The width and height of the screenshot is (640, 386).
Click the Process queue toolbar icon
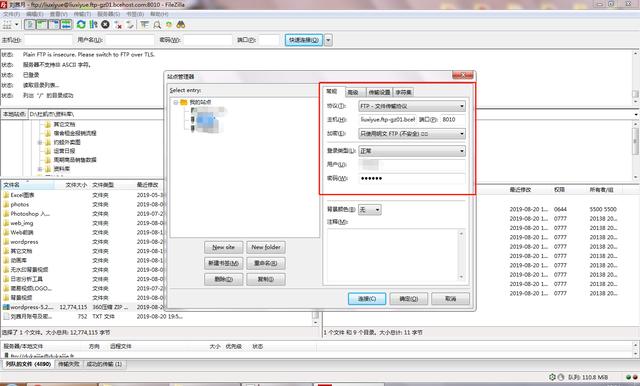pos(93,25)
